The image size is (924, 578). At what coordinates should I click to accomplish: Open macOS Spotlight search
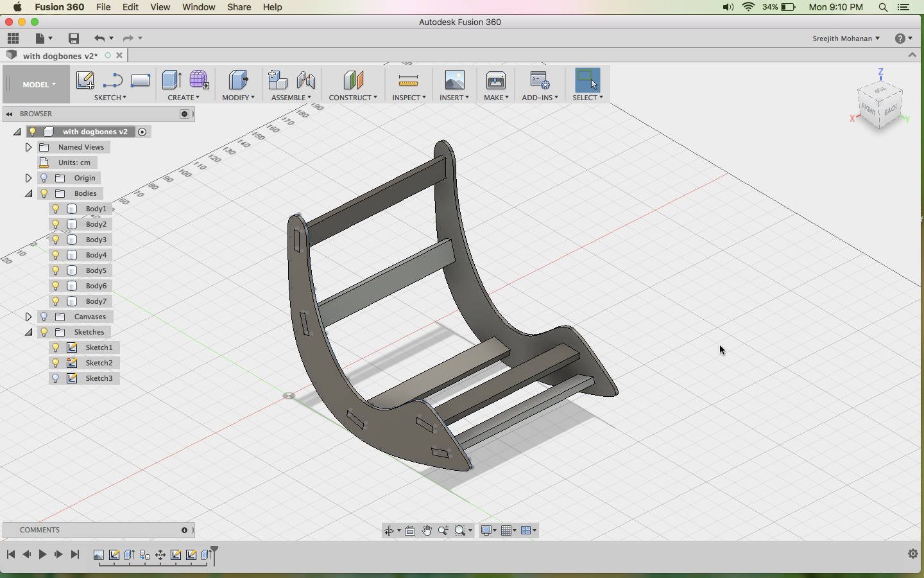coord(883,7)
